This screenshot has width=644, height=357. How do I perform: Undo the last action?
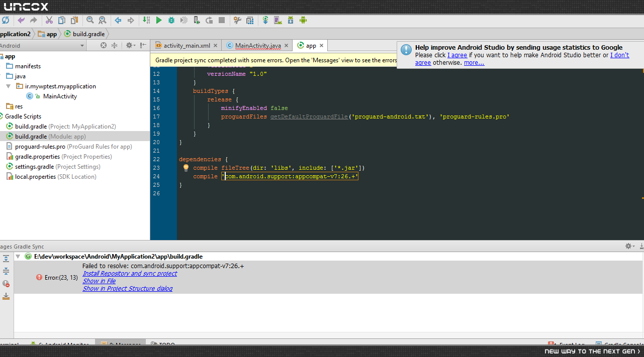[21, 21]
